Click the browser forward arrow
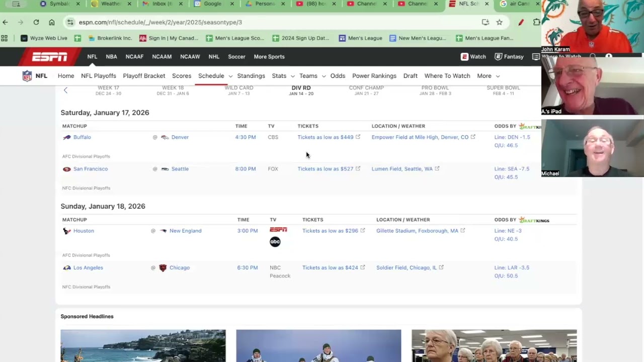 pos(21,22)
